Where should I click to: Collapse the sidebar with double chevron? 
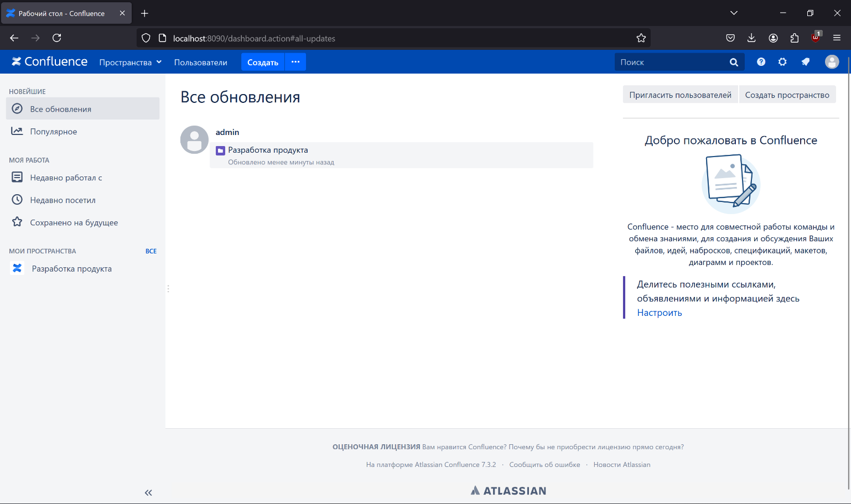pos(148,492)
